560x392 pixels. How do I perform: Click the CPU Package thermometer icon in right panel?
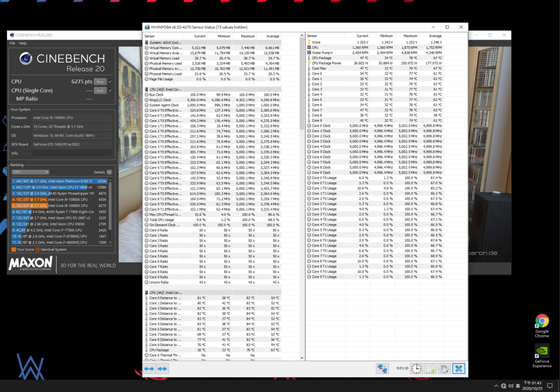(310, 58)
